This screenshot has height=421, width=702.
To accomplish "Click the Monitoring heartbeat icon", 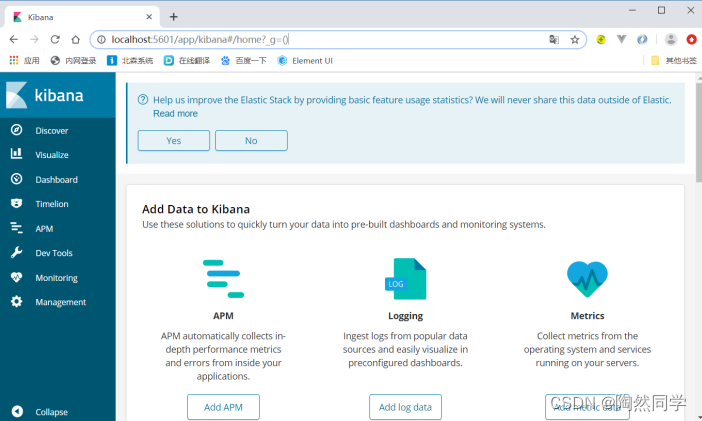I will pyautogui.click(x=17, y=277).
